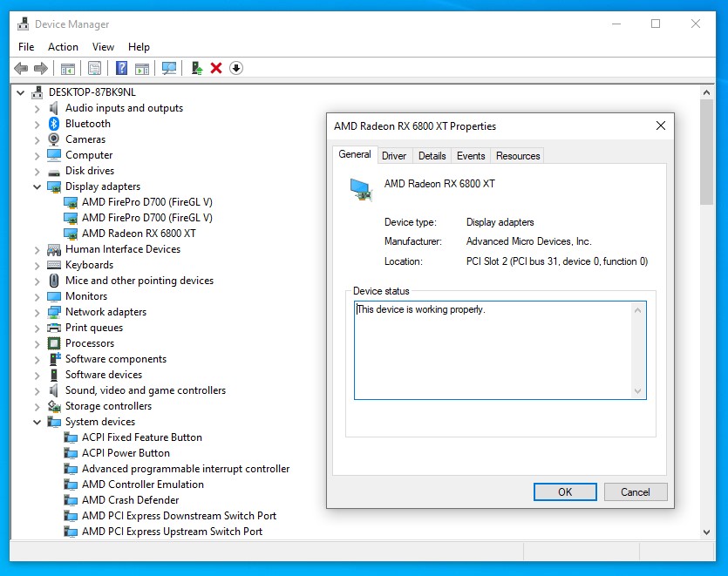Viewport: 728px width, 576px height.
Task: Switch to the Resources tab
Action: pos(518,156)
